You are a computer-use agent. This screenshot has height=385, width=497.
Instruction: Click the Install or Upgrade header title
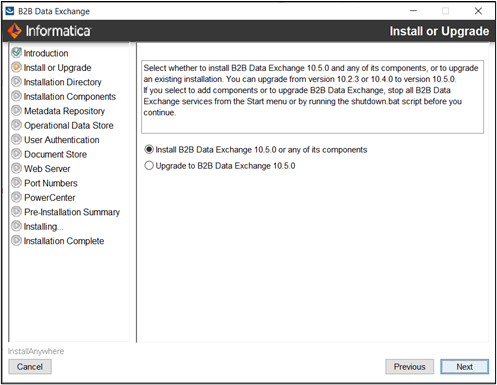coord(439,31)
